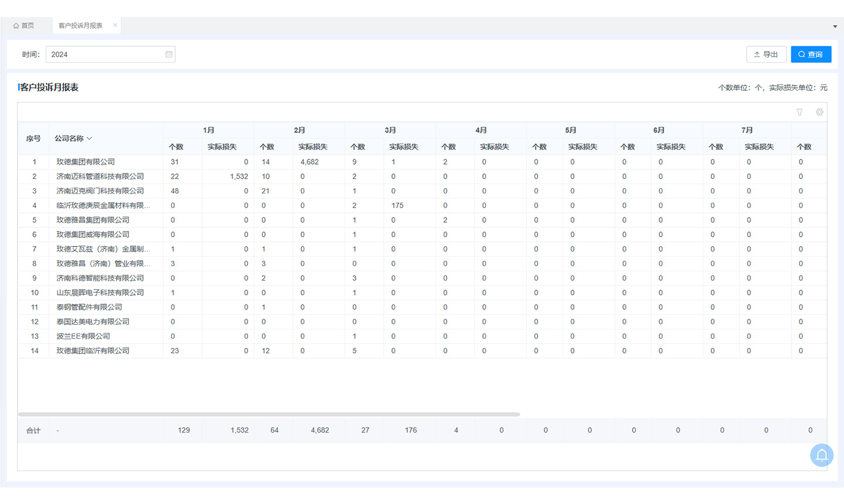The width and height of the screenshot is (844, 504).
Task: Switch to the 客户投诉月报表 tab
Action: pyautogui.click(x=80, y=26)
